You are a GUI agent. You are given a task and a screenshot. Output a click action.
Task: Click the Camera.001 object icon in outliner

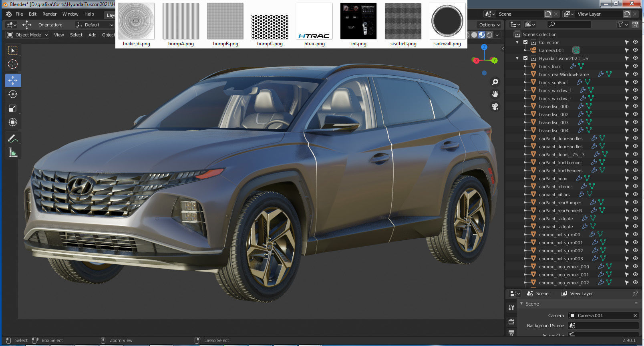[533, 50]
